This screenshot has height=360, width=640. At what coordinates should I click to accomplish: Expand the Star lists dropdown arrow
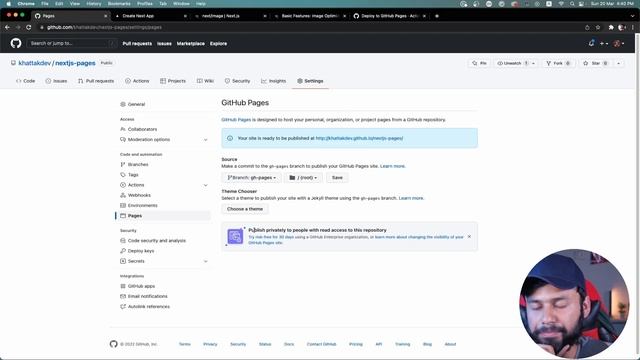618,63
